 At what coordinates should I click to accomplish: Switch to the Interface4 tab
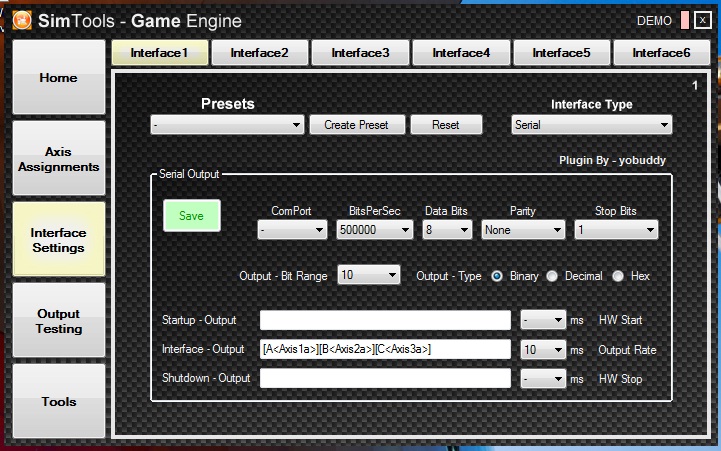tap(461, 53)
